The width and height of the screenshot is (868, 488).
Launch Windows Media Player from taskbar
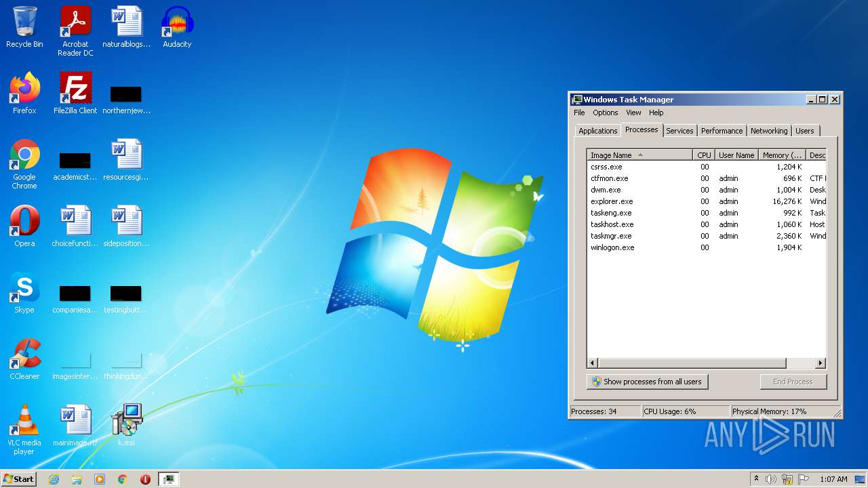tap(100, 479)
